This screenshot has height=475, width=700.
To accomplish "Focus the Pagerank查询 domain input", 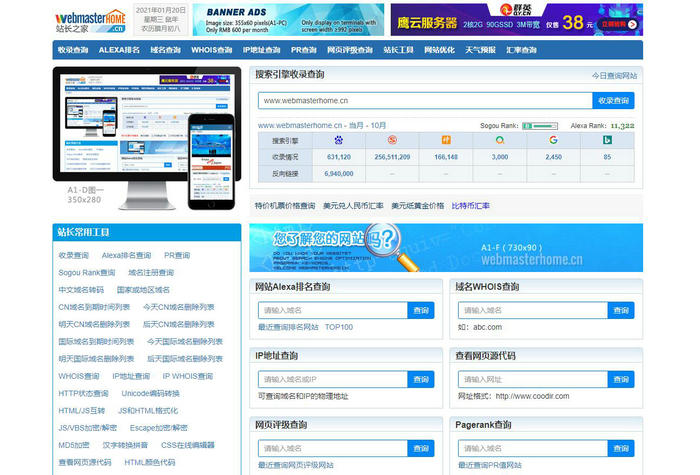I will 533,448.
